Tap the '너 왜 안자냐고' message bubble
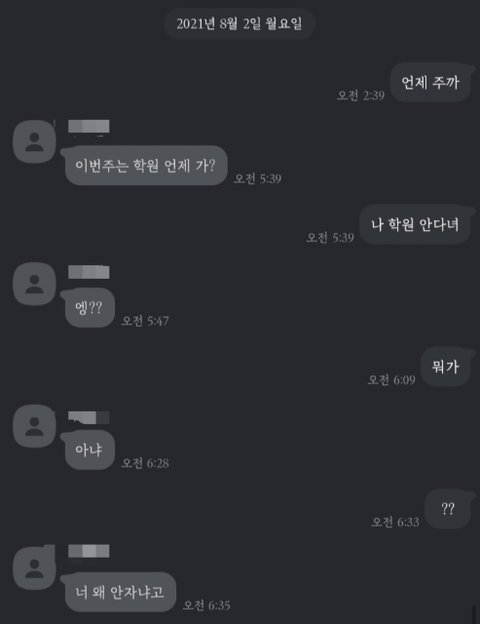This screenshot has height=624, width=480. coord(120,592)
